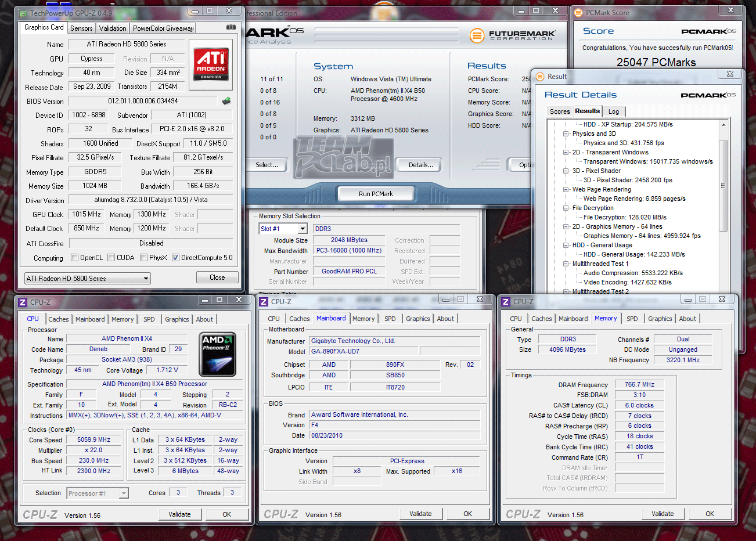
Task: Click the PCMark05 logo in Result Details
Action: point(708,95)
